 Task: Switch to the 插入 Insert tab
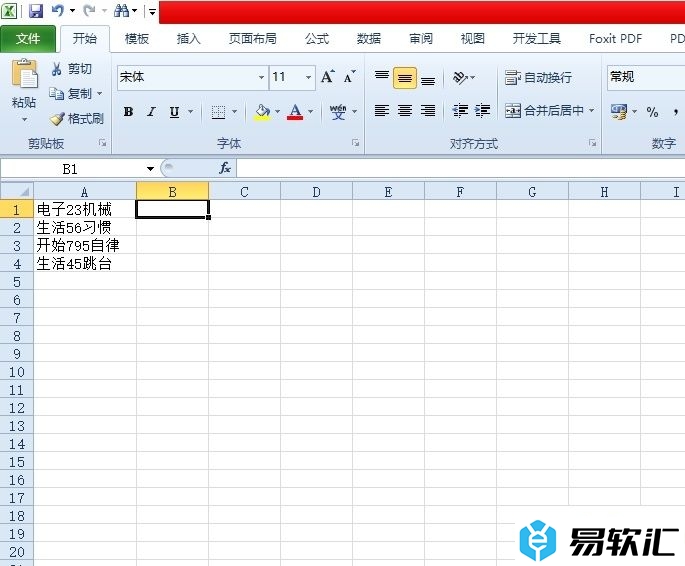coord(188,39)
